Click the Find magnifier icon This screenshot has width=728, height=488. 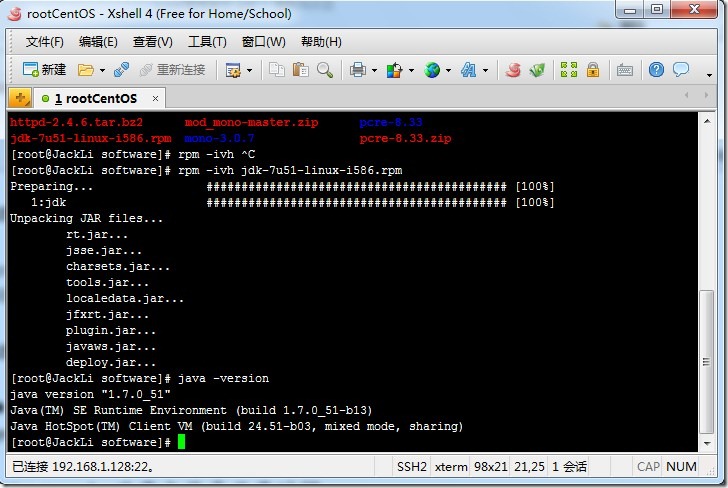click(x=325, y=70)
